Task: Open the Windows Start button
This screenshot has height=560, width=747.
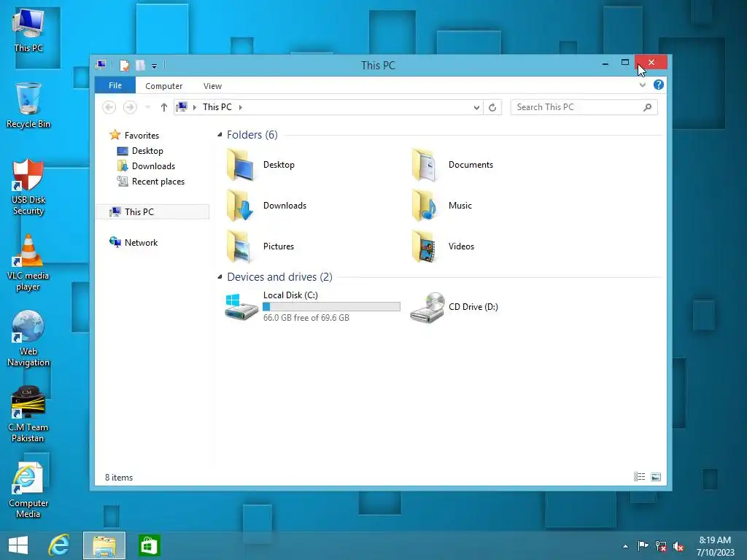Action: coord(18,545)
